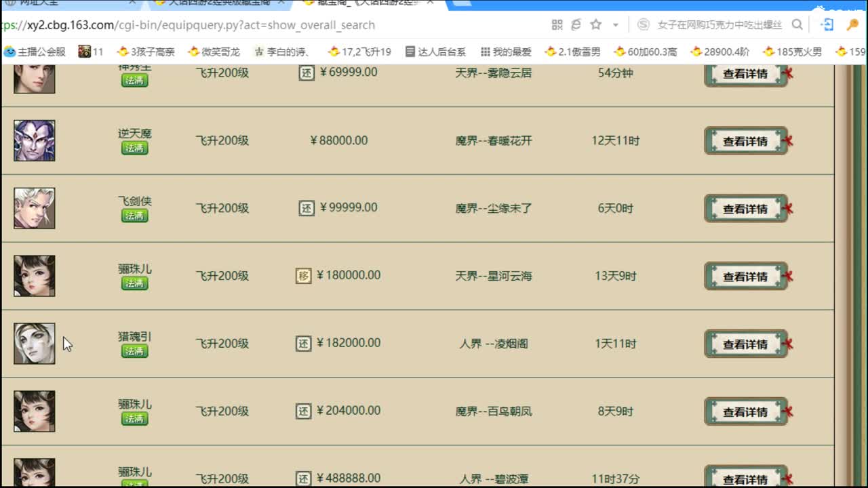Click the price ¥99999.00

point(348,207)
